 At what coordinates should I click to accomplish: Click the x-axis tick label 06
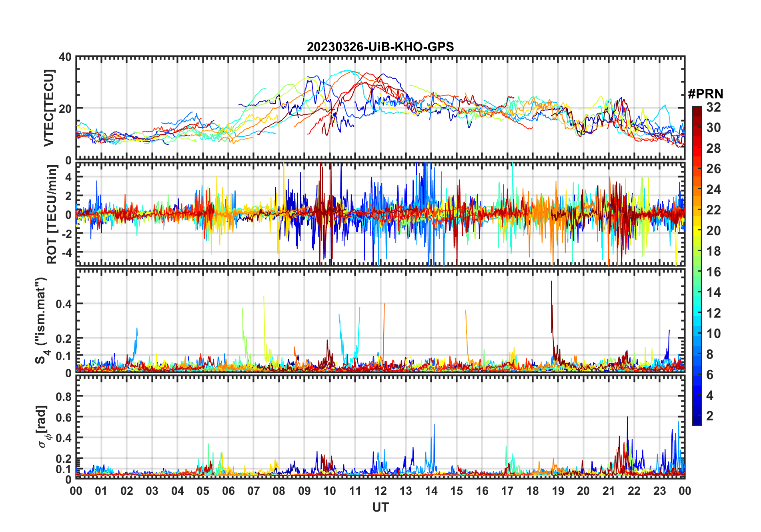pos(228,491)
